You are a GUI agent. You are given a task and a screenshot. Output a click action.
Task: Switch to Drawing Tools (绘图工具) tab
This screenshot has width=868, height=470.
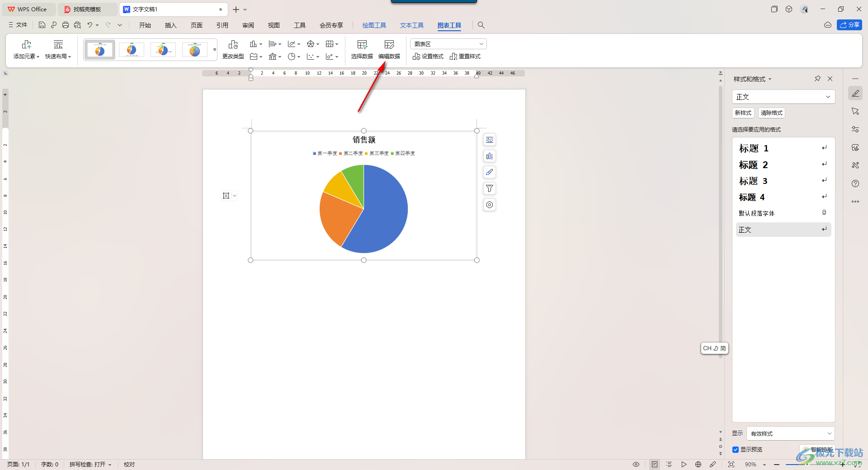point(374,25)
